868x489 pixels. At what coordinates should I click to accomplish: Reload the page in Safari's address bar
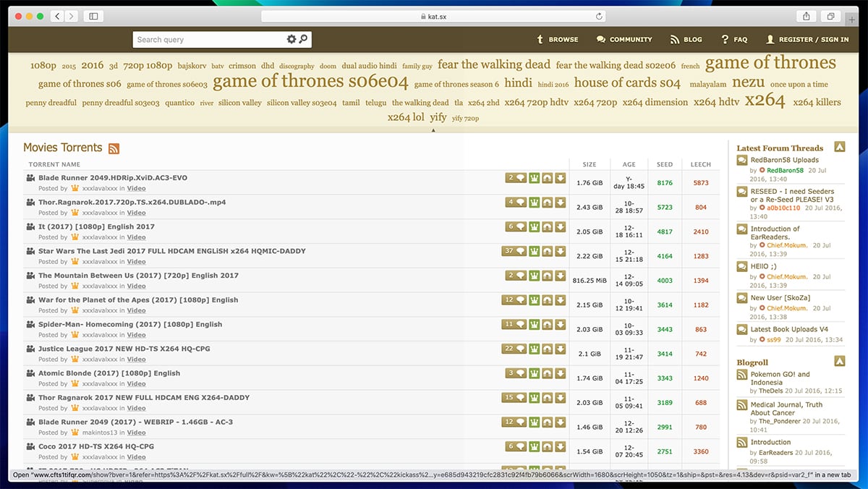(x=599, y=16)
